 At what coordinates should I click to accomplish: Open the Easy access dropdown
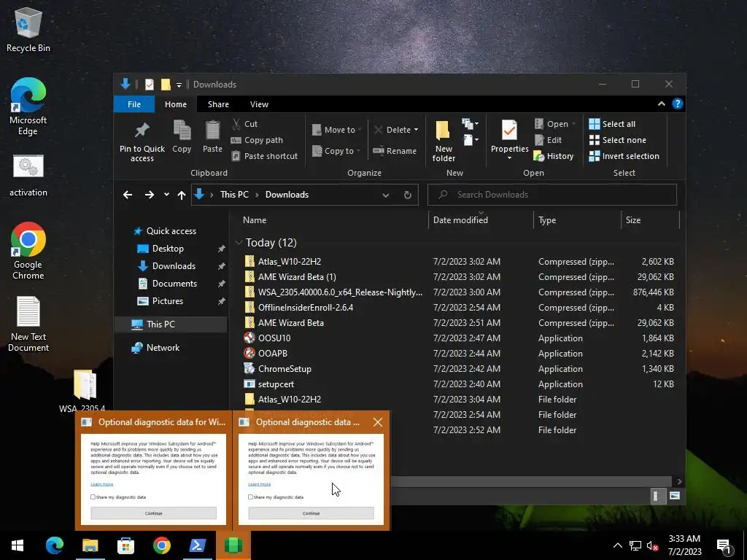[471, 139]
